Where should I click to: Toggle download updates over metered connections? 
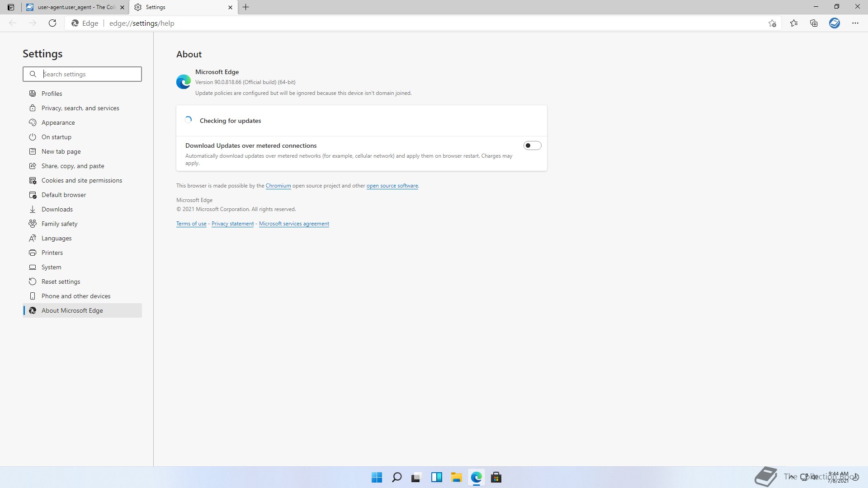point(532,145)
